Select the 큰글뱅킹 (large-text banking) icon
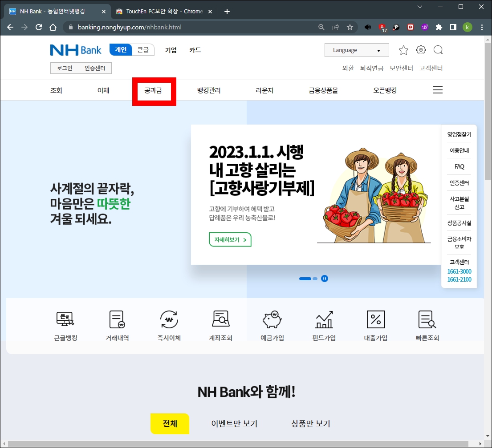492x448 pixels. click(65, 323)
